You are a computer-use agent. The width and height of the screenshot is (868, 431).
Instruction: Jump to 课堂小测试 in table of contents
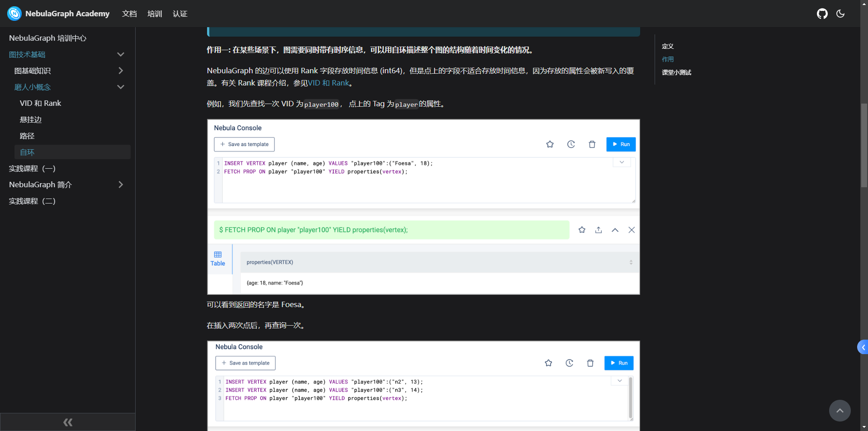click(x=676, y=72)
